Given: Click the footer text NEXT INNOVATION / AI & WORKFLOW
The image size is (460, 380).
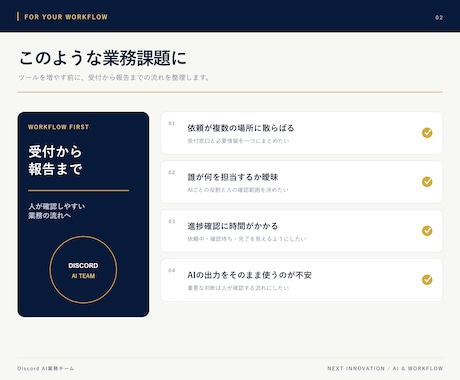Looking at the screenshot, I should point(385,369).
